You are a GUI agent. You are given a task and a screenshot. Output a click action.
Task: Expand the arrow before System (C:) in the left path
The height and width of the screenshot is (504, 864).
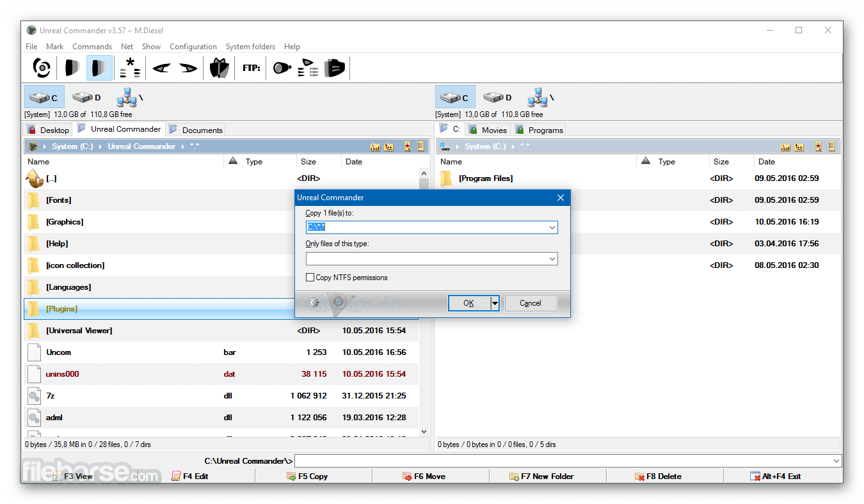45,146
